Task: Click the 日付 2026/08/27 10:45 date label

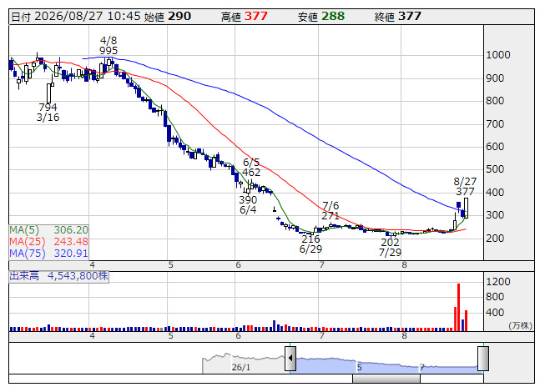Action: 76,17
